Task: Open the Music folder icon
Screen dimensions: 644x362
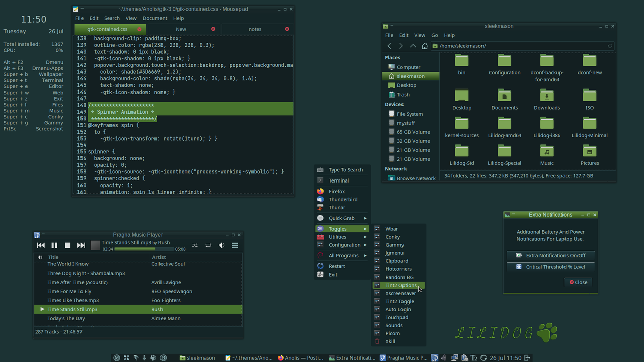Action: 547,151
